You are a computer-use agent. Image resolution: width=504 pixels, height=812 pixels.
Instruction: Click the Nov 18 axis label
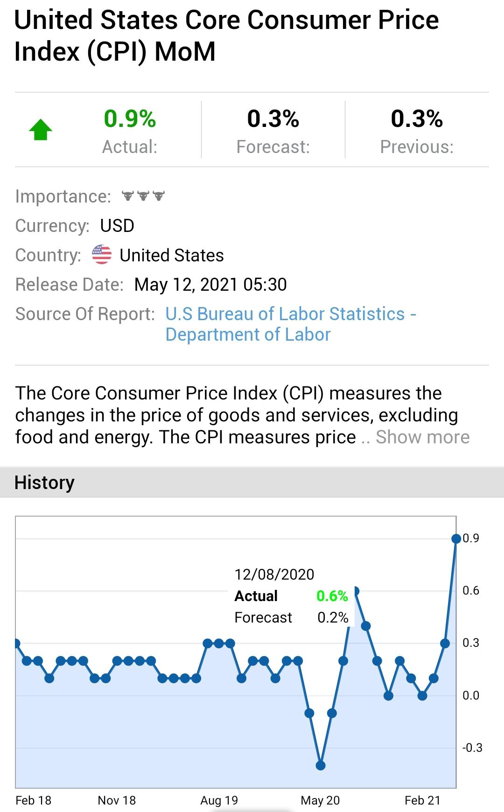pyautogui.click(x=117, y=800)
